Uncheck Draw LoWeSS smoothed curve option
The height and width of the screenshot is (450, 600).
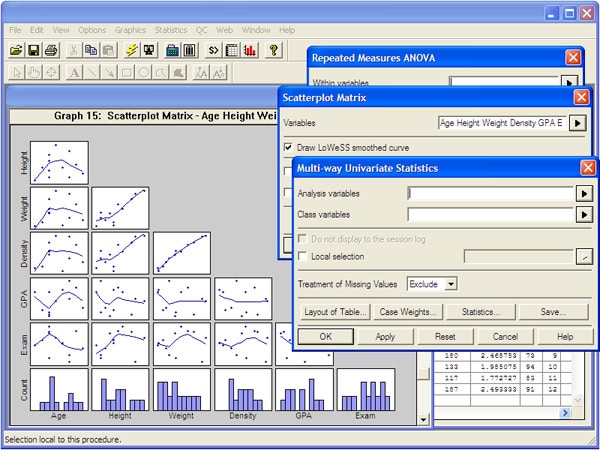[x=289, y=147]
